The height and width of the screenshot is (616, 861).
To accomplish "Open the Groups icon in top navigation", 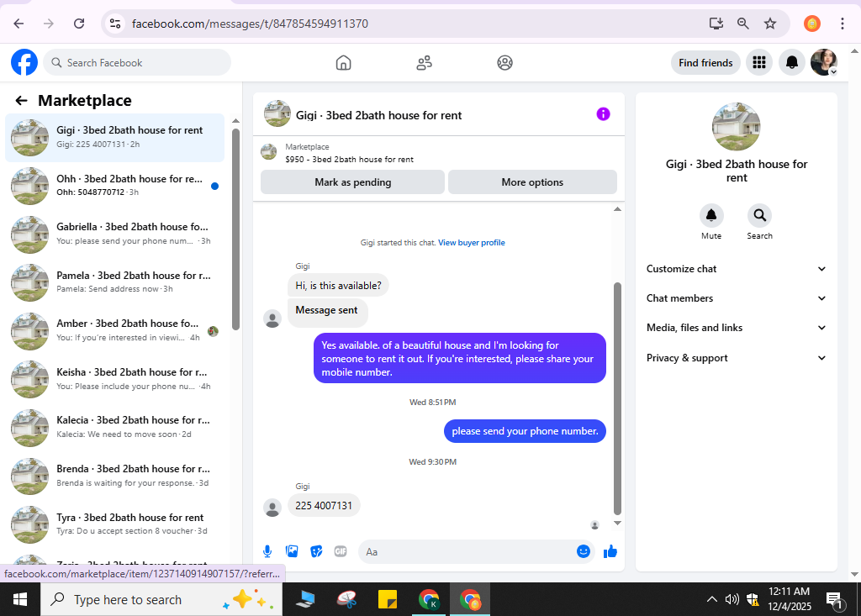I will pyautogui.click(x=504, y=62).
